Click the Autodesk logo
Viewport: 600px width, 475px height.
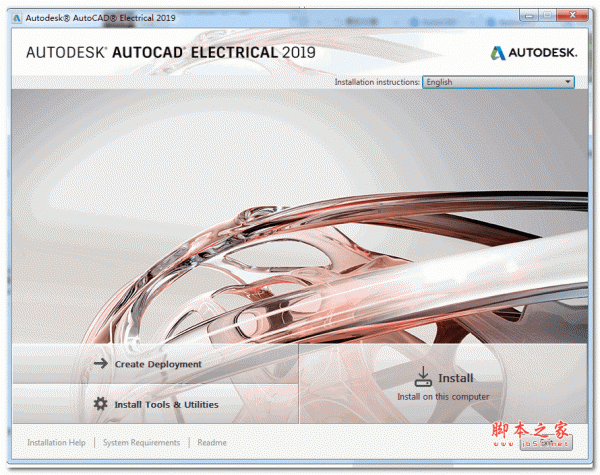[534, 53]
